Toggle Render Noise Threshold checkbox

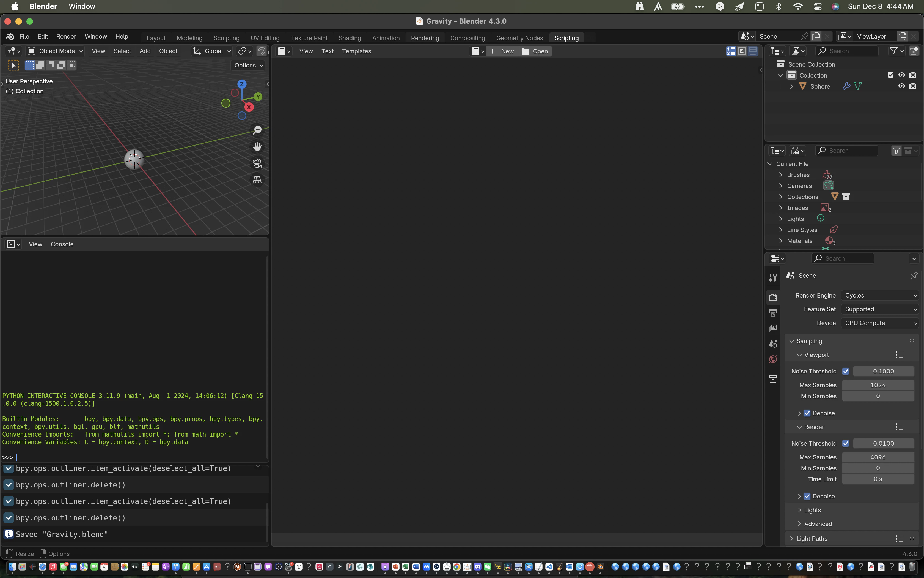845,443
